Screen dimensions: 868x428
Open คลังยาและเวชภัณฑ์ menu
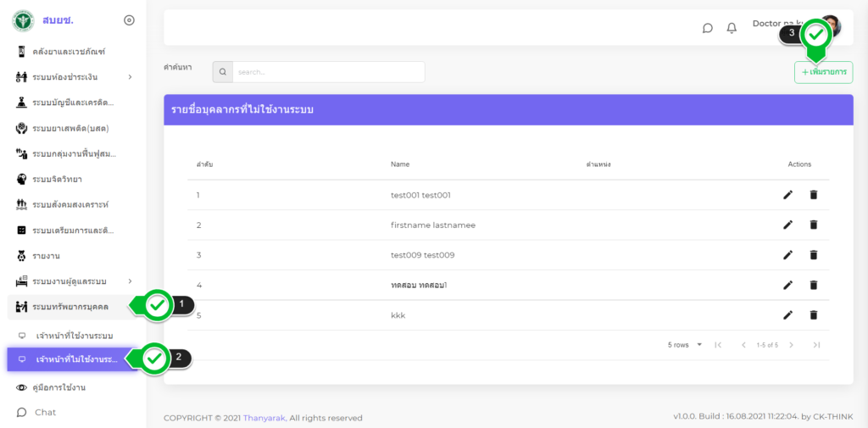pyautogui.click(x=68, y=52)
